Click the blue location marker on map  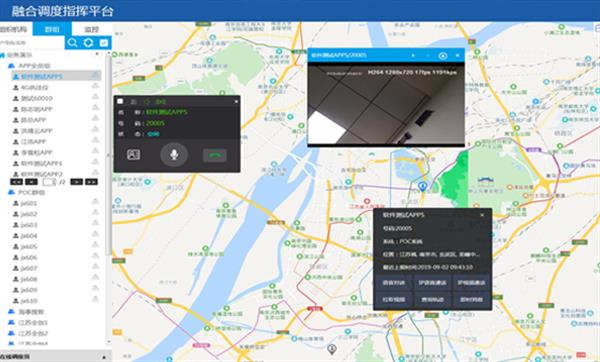(x=422, y=187)
